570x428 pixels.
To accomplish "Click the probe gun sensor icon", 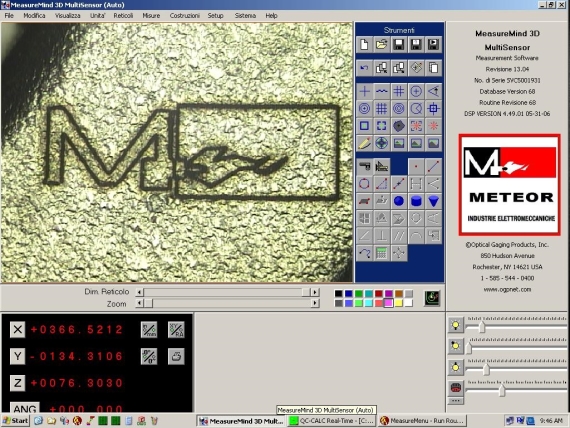I will coord(364,167).
